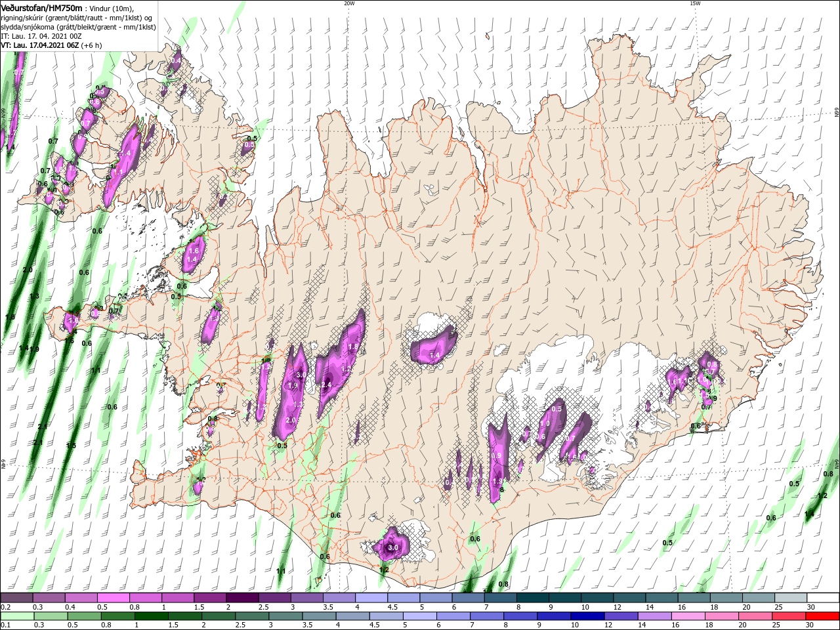Click the 15W longitude label
Viewport: 840px width, 630px height.
click(x=694, y=3)
